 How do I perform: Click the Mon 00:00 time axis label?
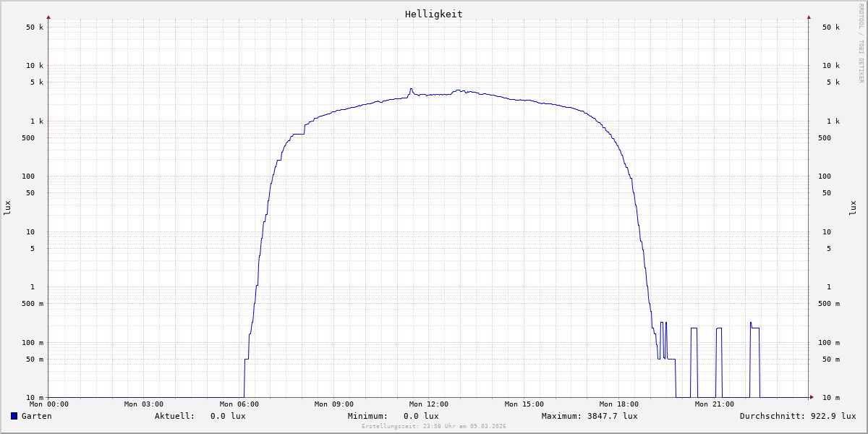(49, 404)
